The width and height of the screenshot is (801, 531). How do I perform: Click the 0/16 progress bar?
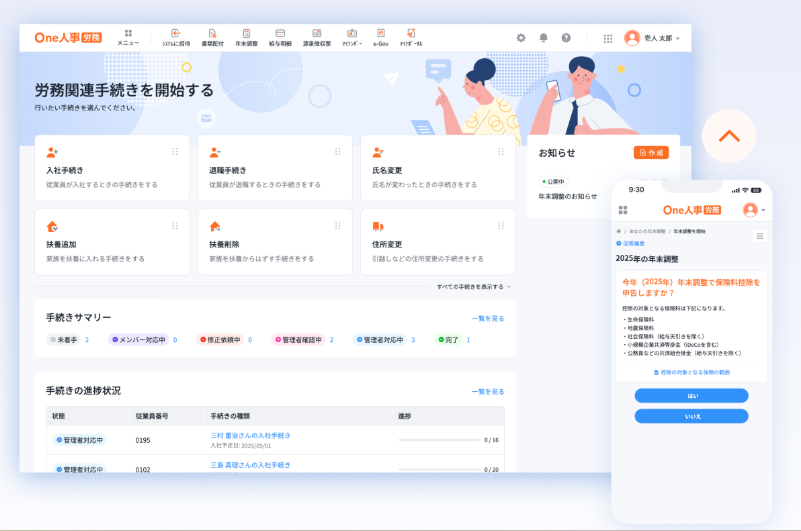[x=439, y=440]
